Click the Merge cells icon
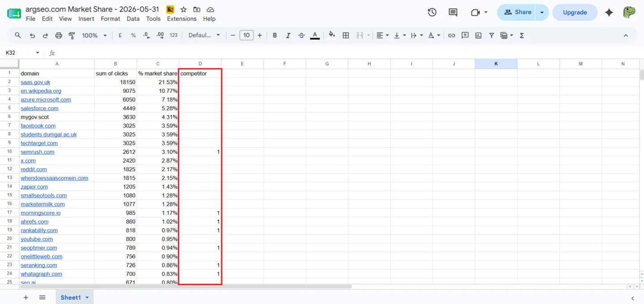 click(x=360, y=35)
